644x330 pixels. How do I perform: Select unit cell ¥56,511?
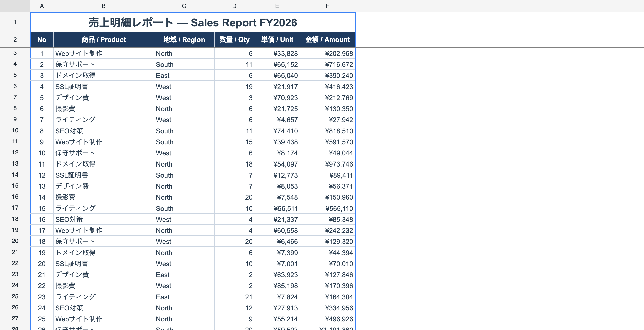click(277, 208)
